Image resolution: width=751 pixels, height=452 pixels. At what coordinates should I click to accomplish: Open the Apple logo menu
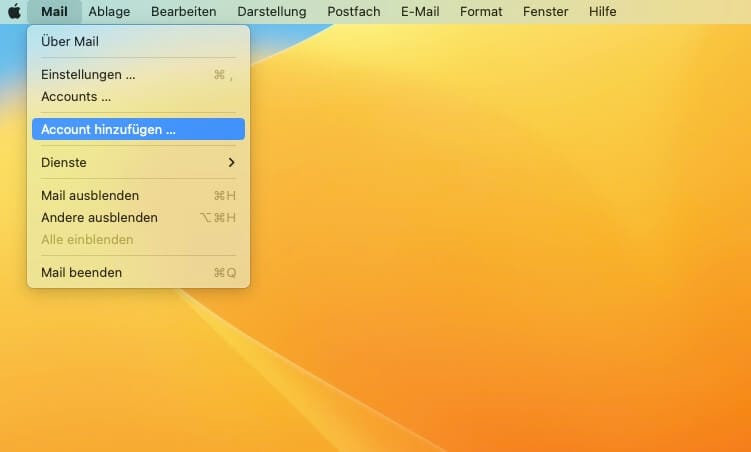pyautogui.click(x=14, y=12)
